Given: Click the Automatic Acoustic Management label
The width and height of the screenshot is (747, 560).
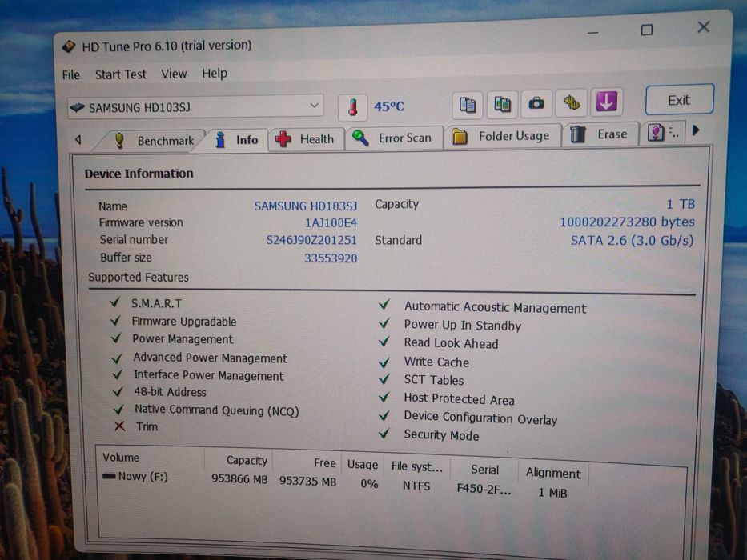Looking at the screenshot, I should [495, 308].
